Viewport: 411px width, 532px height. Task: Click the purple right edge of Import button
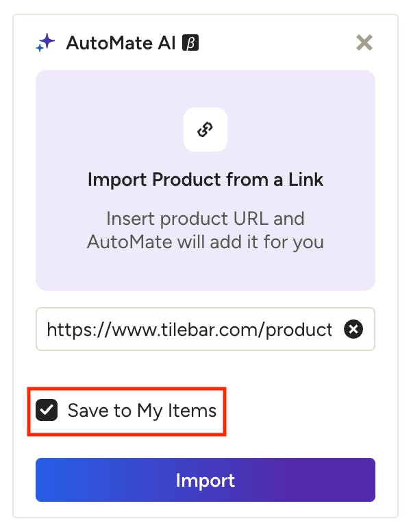click(x=363, y=480)
